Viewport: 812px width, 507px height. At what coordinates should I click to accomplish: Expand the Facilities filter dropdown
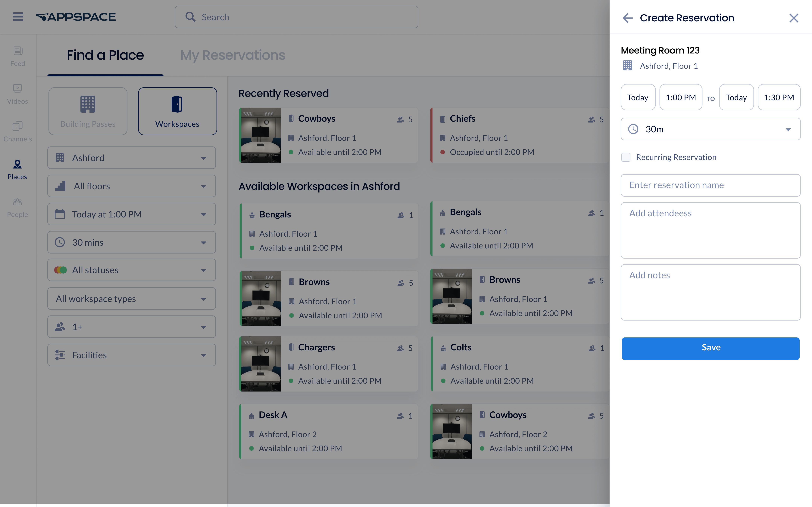[x=132, y=355]
